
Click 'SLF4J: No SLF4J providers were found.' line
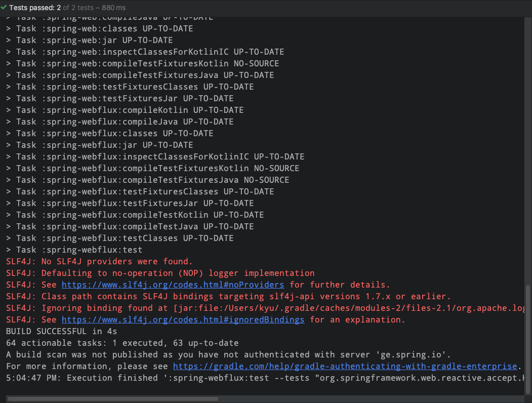click(x=99, y=262)
